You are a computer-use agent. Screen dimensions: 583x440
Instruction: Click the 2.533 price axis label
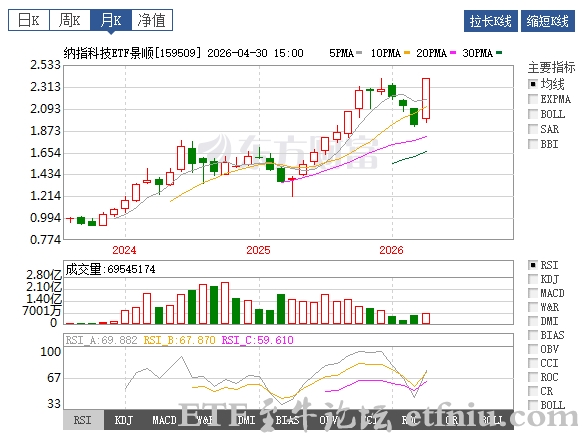(45, 65)
